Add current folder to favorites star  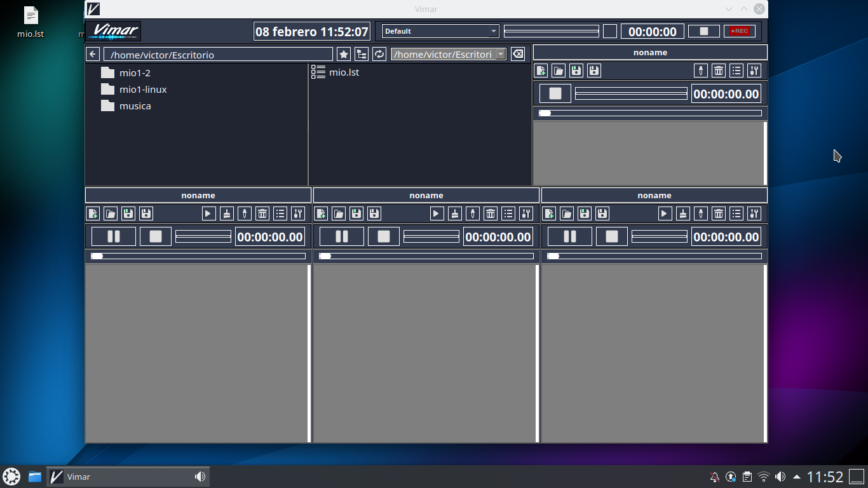[x=344, y=55]
